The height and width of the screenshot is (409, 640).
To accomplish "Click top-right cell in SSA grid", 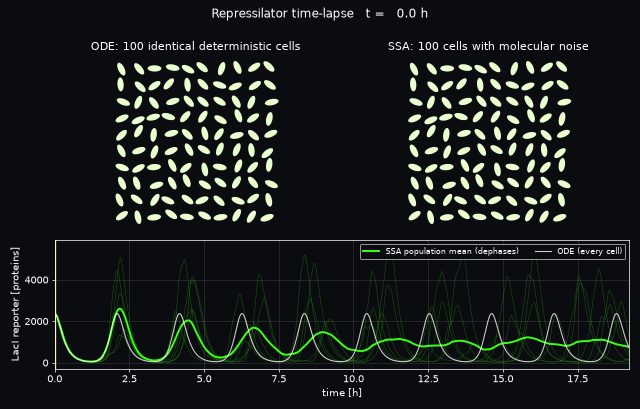I will coord(562,66).
